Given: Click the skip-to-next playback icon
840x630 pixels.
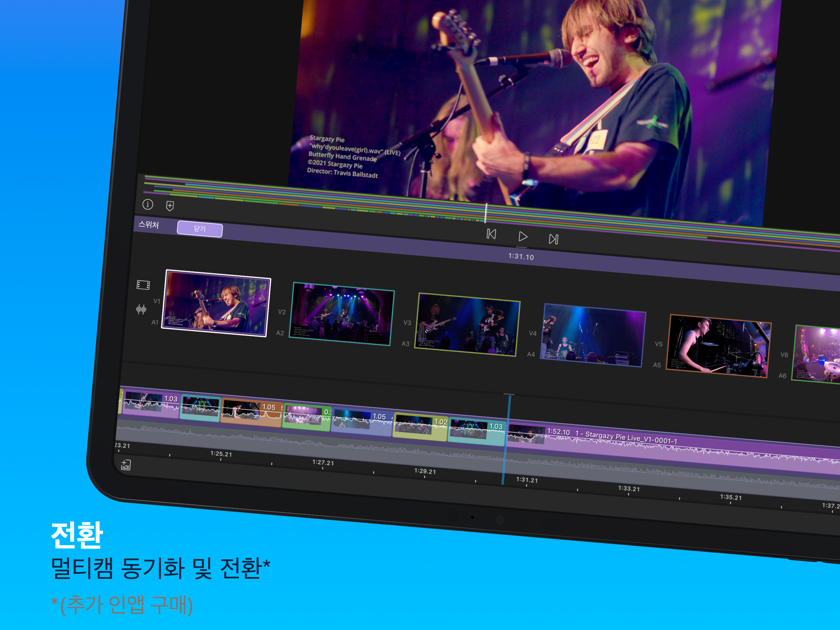Looking at the screenshot, I should click(554, 239).
